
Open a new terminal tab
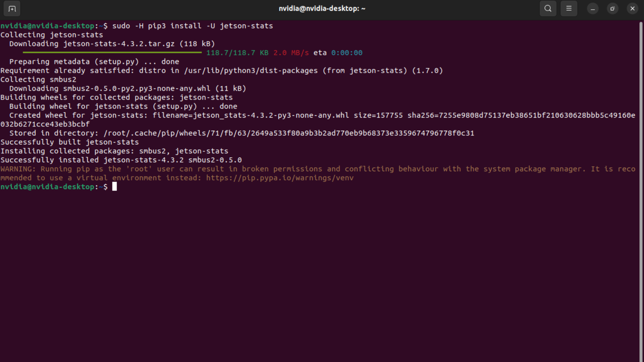tap(12, 9)
